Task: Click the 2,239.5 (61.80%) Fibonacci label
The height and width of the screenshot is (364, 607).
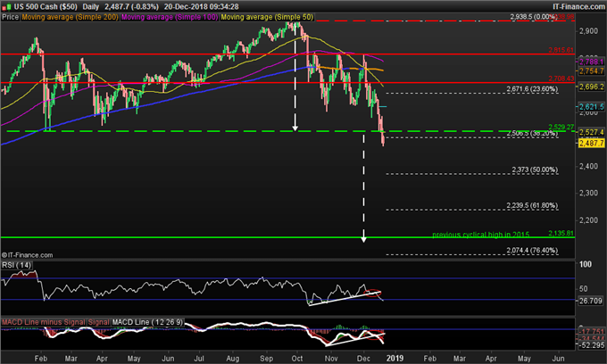Action: coord(532,205)
